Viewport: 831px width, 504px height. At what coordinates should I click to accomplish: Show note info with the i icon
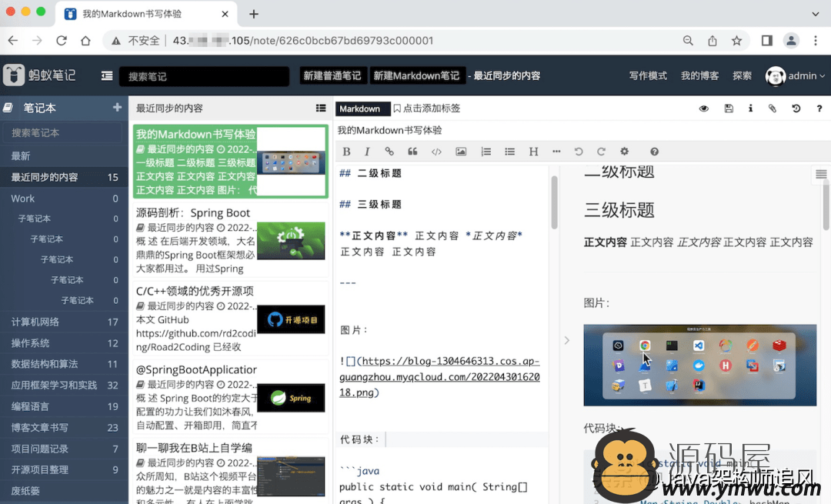click(750, 108)
